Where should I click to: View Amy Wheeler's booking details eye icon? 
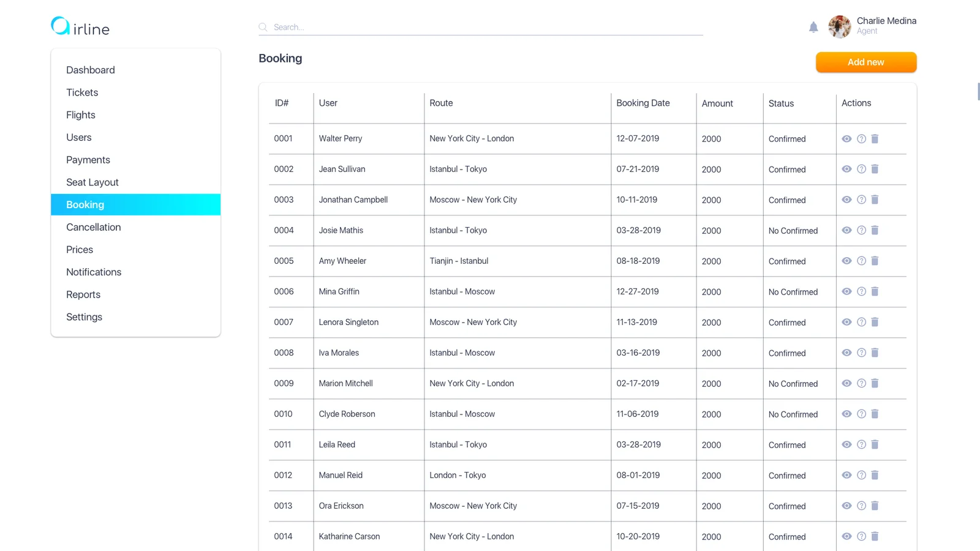coord(846,261)
